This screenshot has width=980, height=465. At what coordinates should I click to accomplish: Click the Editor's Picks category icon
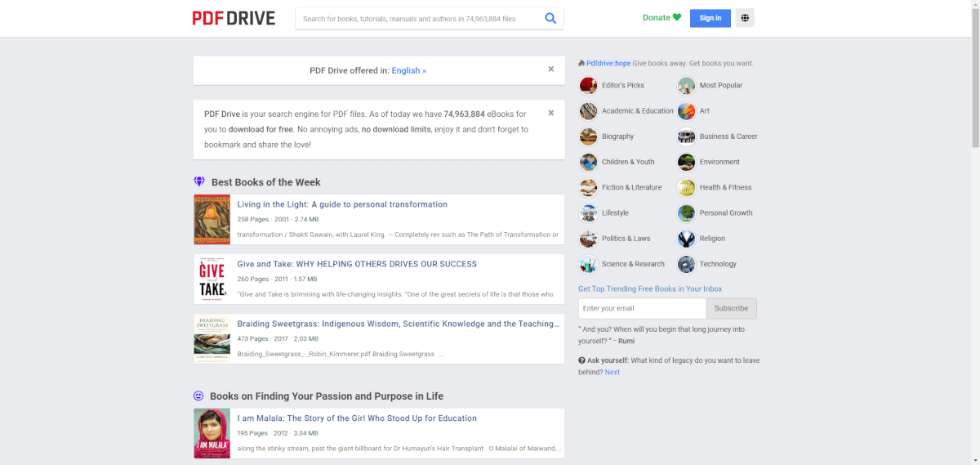[588, 86]
